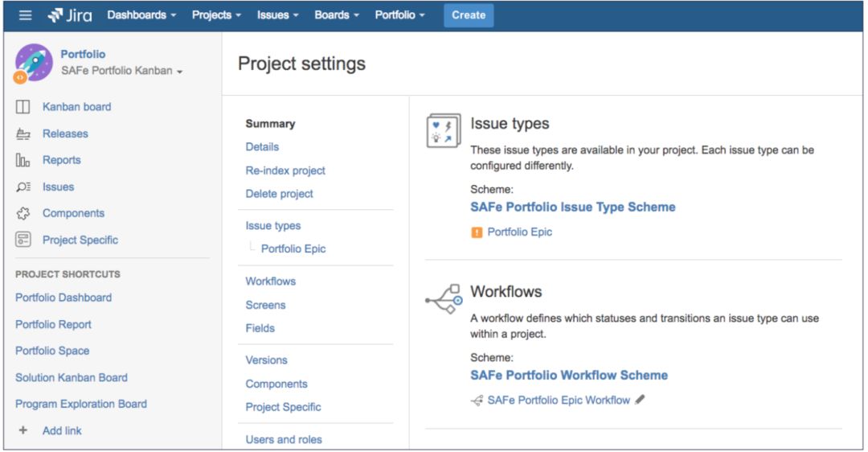Click the small workflow icon beside SAFe Portfolio Epic Workflow
Viewport: 868px width, 452px height.
tap(477, 401)
